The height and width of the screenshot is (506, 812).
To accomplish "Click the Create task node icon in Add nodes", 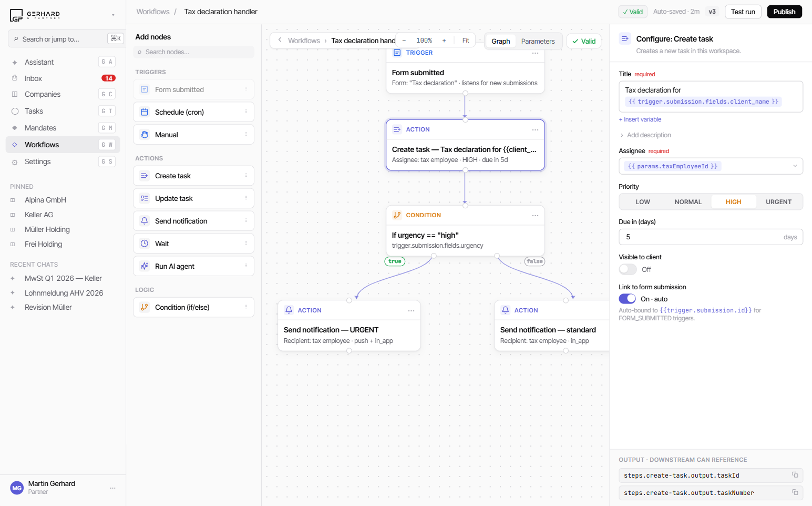I will coord(145,176).
